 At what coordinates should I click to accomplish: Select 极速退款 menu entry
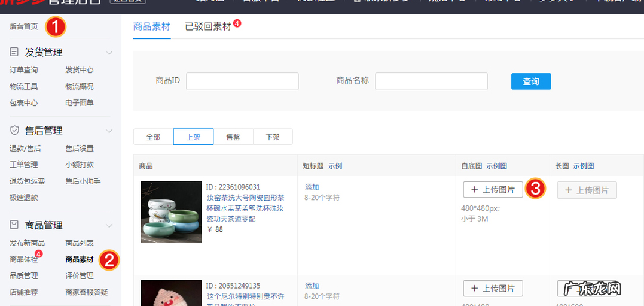[x=24, y=198]
